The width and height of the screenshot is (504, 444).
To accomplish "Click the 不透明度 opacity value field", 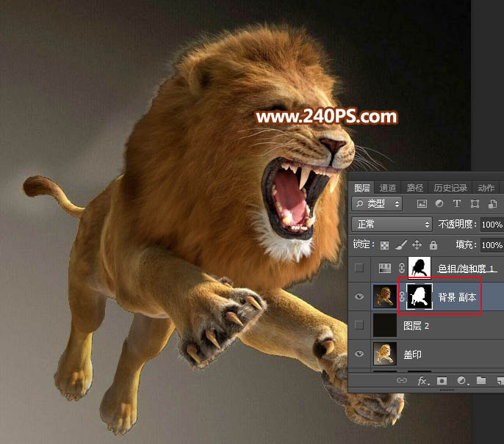I will (x=492, y=225).
